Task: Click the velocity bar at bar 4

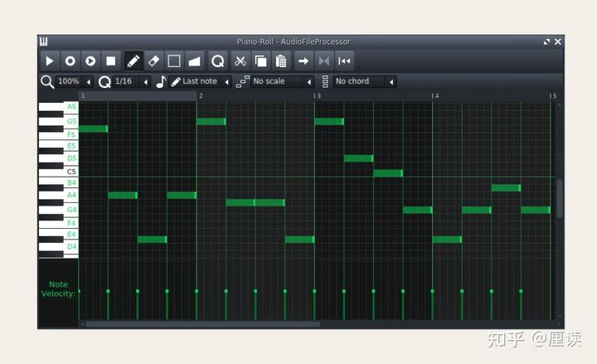Action: pyautogui.click(x=433, y=304)
